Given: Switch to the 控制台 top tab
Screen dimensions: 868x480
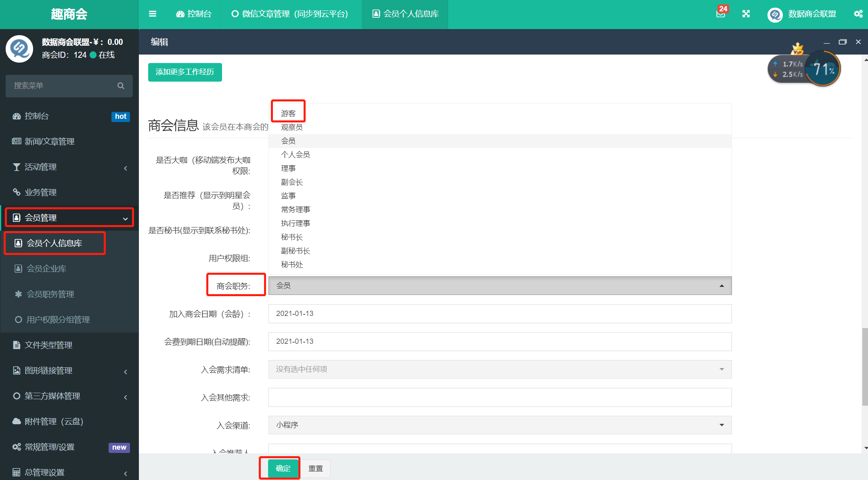Looking at the screenshot, I should click(194, 14).
